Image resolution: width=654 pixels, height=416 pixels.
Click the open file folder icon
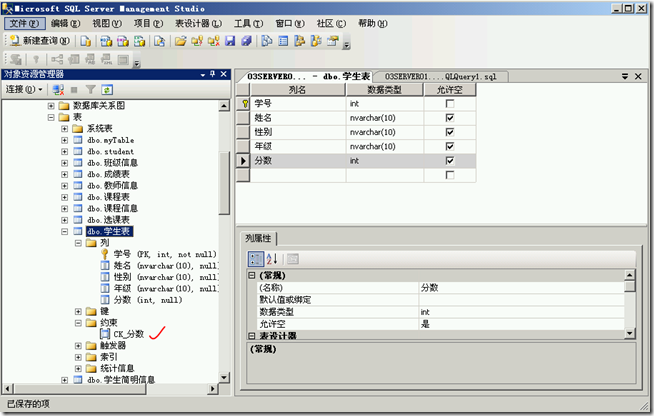click(181, 41)
